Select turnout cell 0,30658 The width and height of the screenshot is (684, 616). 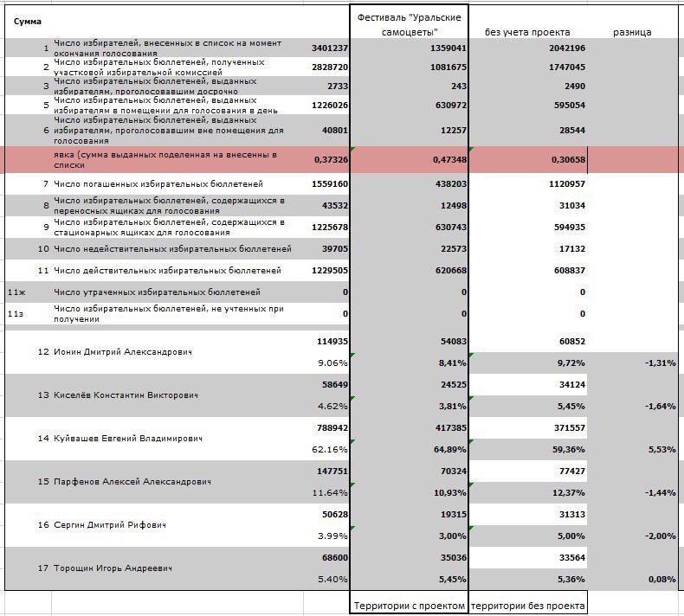click(568, 159)
